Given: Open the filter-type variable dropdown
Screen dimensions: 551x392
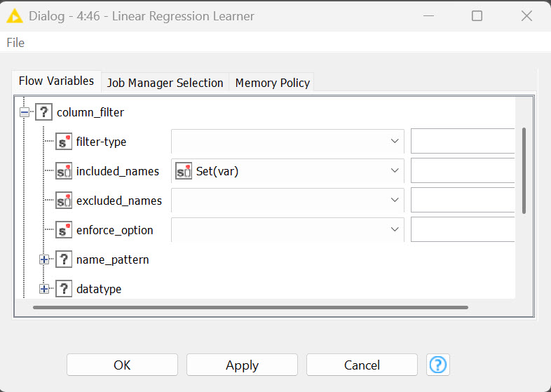Looking at the screenshot, I should pyautogui.click(x=287, y=142).
